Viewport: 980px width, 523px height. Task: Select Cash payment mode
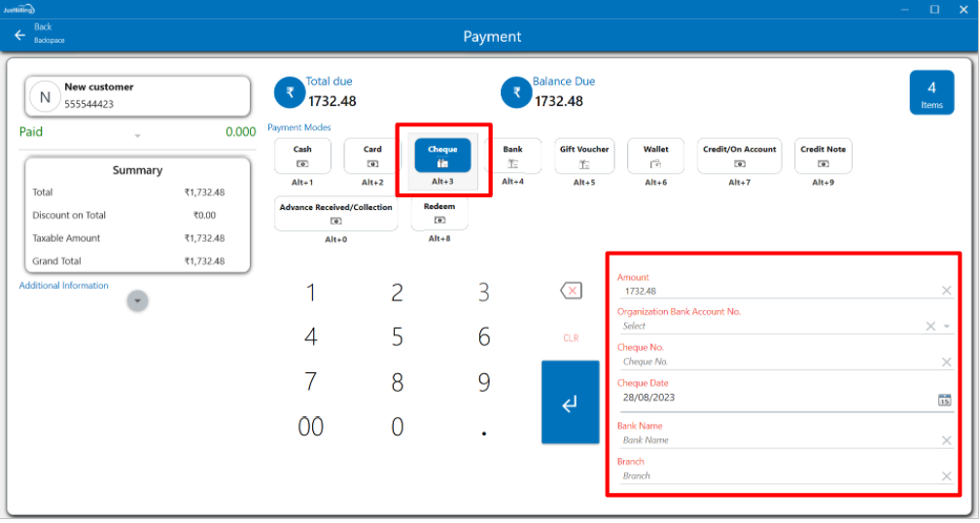302,156
